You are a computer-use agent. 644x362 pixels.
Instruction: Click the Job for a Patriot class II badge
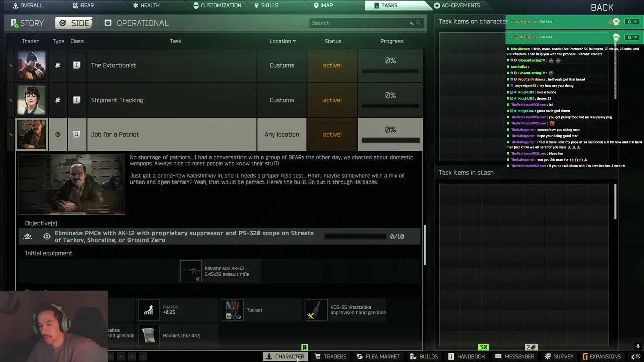tap(77, 134)
